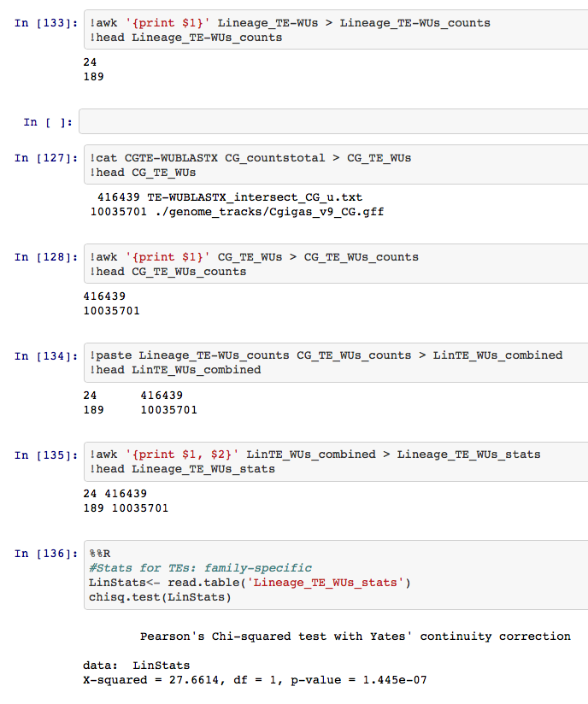The height and width of the screenshot is (704, 588).
Task: Click the In [133] prompt label
Action: 46,23
